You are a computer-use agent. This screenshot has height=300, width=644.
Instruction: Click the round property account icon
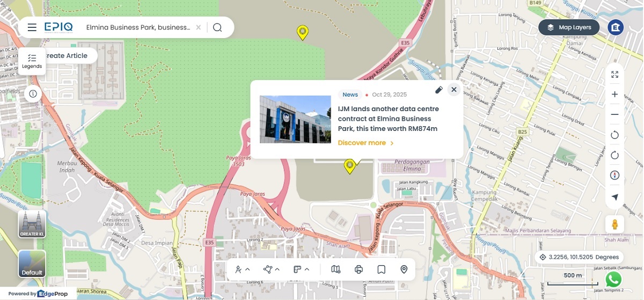point(616,27)
